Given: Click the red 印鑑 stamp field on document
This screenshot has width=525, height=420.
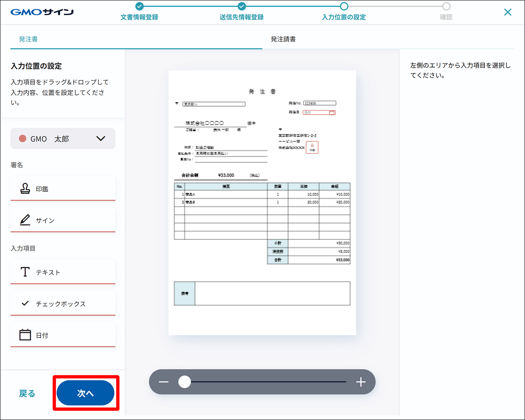Looking at the screenshot, I should 312,148.
